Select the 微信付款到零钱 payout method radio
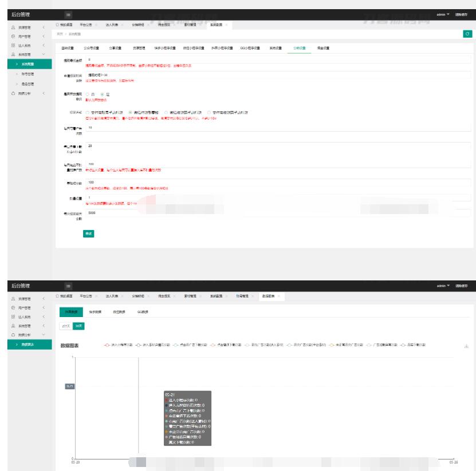The width and height of the screenshot is (476, 471). pos(130,113)
